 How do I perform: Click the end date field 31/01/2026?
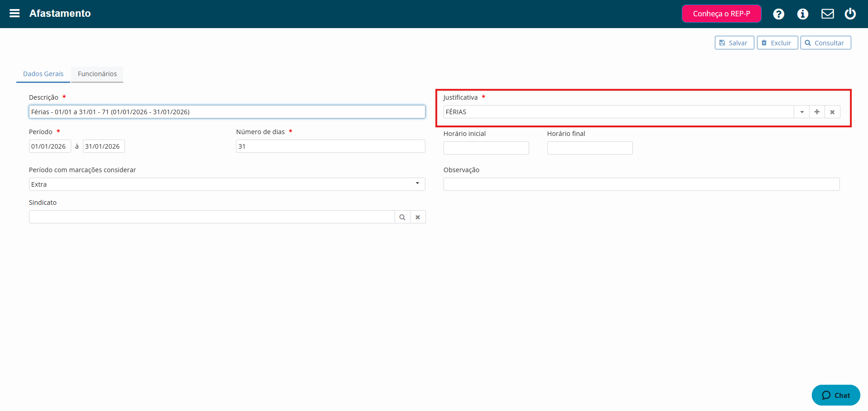coord(104,146)
